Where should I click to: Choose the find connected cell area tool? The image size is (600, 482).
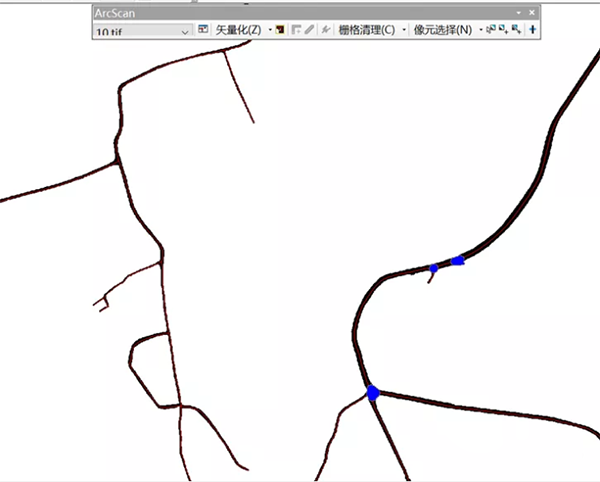(x=504, y=29)
